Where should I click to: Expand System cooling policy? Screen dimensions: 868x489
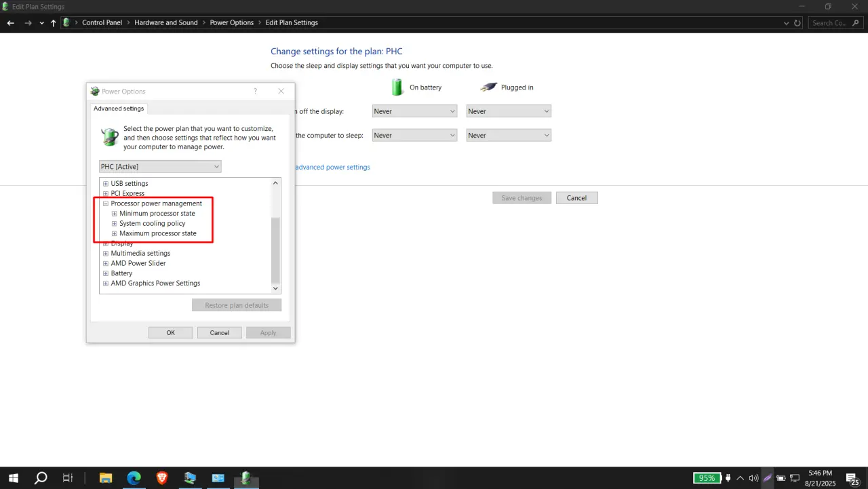pos(114,223)
